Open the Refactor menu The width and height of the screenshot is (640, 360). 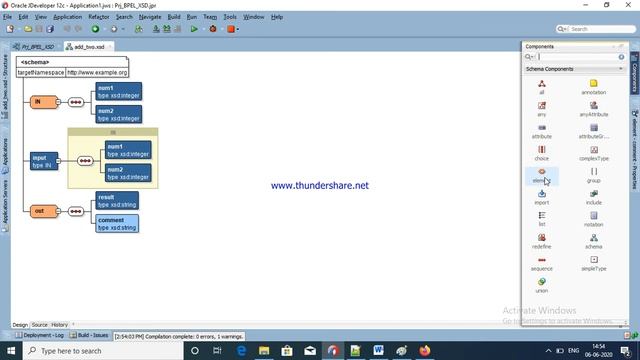pos(99,17)
